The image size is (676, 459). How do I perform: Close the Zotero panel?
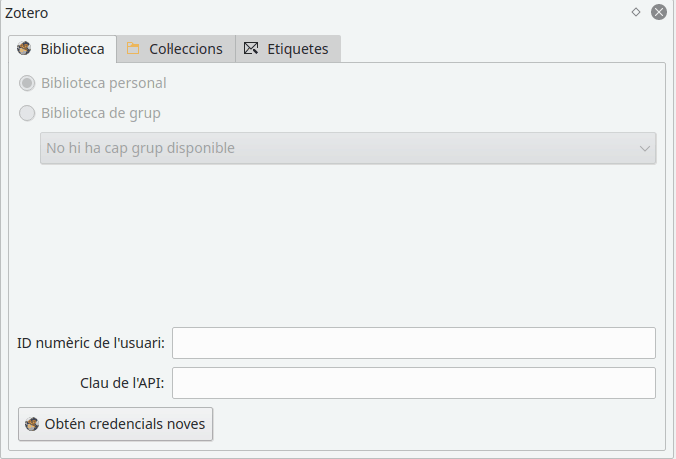pos(659,12)
